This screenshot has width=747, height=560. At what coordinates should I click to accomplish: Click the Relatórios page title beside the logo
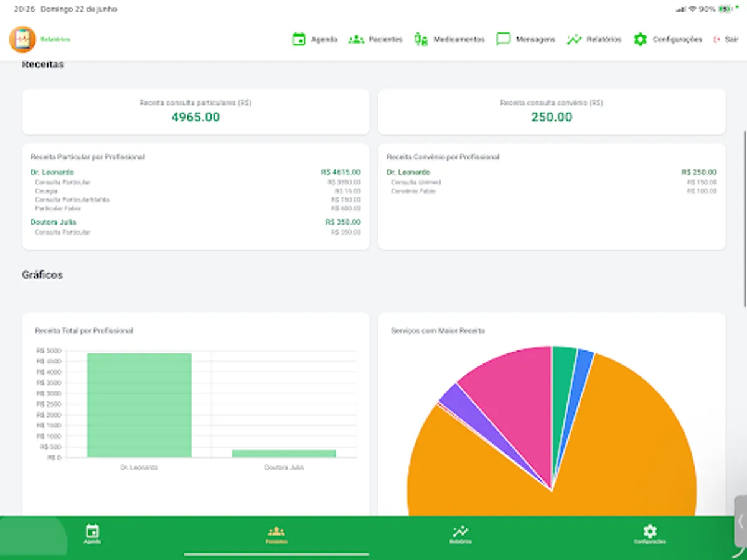click(55, 39)
